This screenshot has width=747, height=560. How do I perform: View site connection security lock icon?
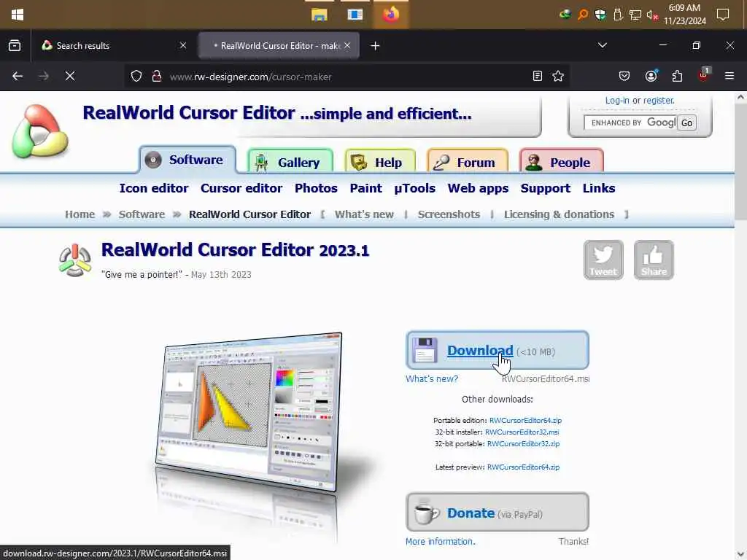pyautogui.click(x=156, y=76)
